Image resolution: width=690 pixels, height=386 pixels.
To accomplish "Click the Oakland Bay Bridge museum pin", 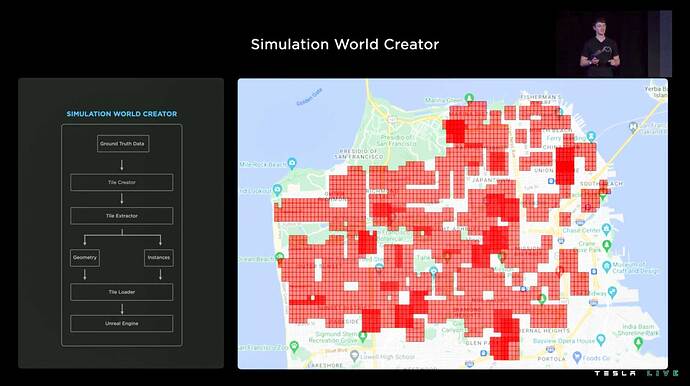I will point(633,127).
